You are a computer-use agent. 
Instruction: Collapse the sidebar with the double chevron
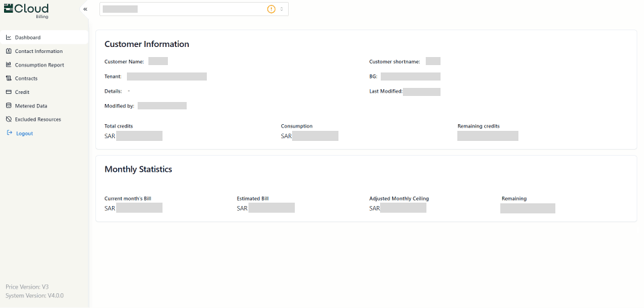point(85,9)
